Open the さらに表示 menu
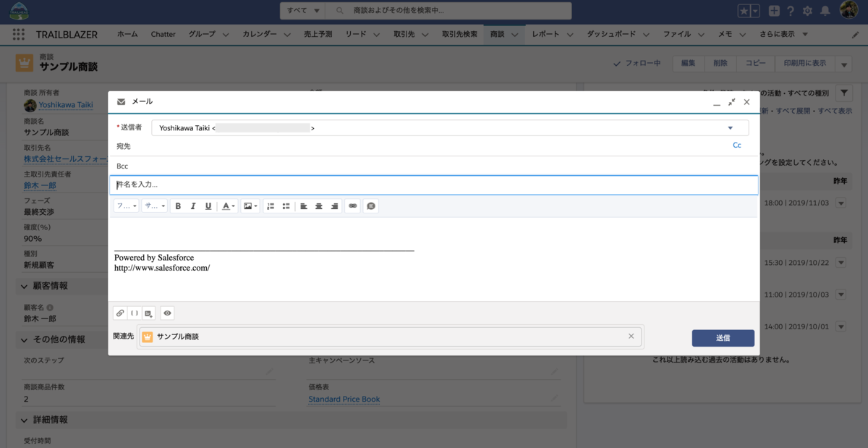Viewport: 868px width, 448px height. click(783, 34)
